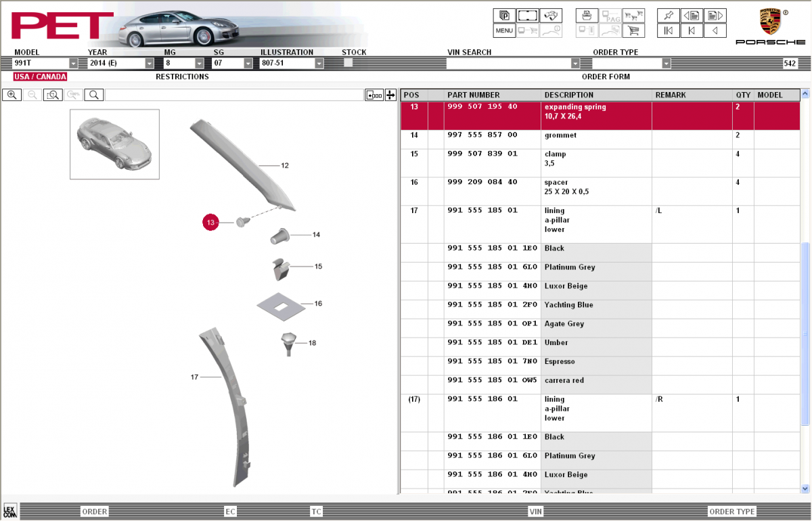Select 991 555 185 01 6L0 Platinum Grey
This screenshot has height=521, width=812.
[601, 272]
